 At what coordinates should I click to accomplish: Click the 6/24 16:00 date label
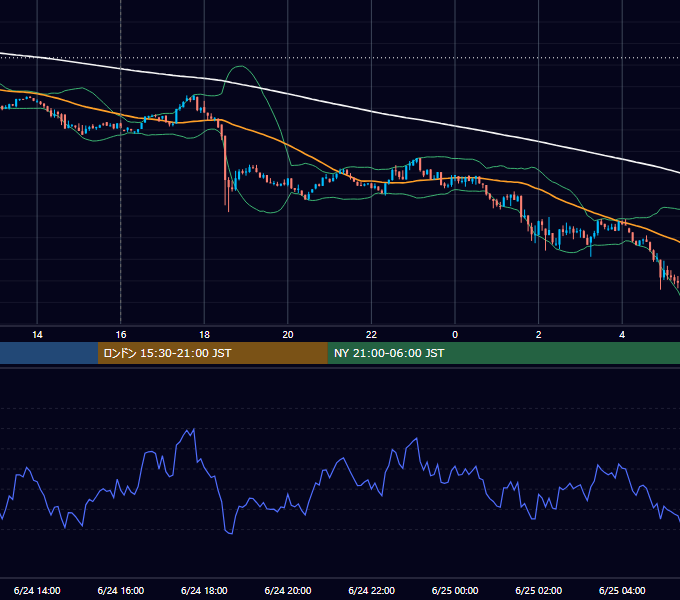click(121, 590)
